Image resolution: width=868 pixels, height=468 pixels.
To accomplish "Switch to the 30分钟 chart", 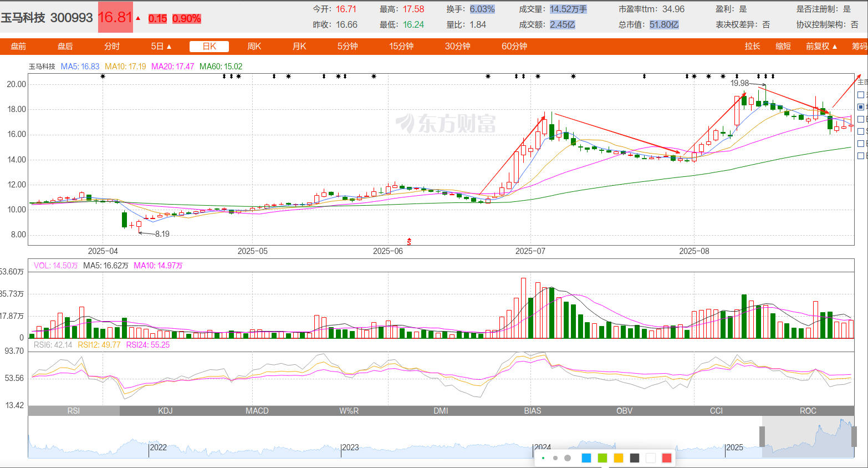I will tap(457, 47).
